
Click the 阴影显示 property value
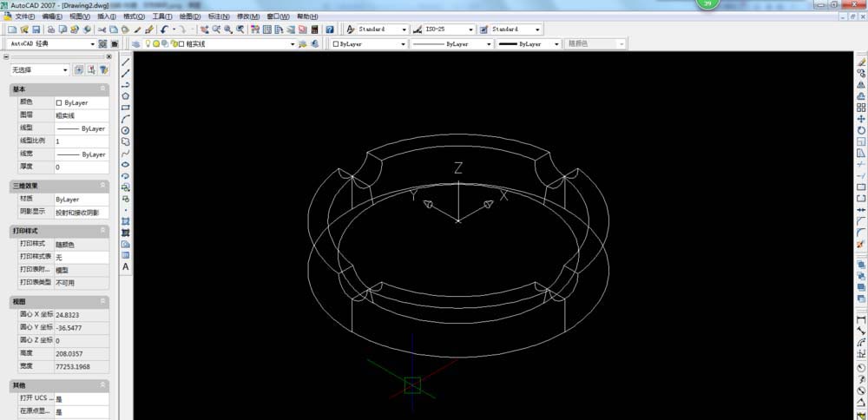point(82,213)
